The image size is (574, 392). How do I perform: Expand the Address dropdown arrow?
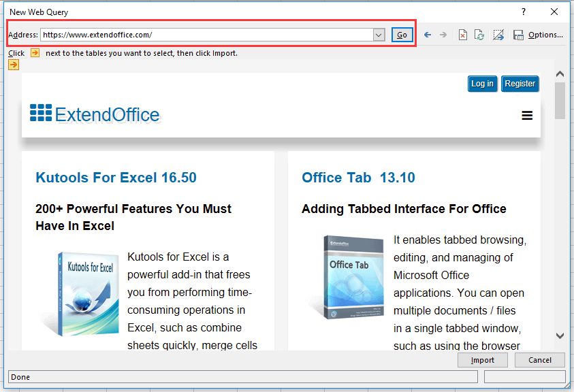(379, 35)
